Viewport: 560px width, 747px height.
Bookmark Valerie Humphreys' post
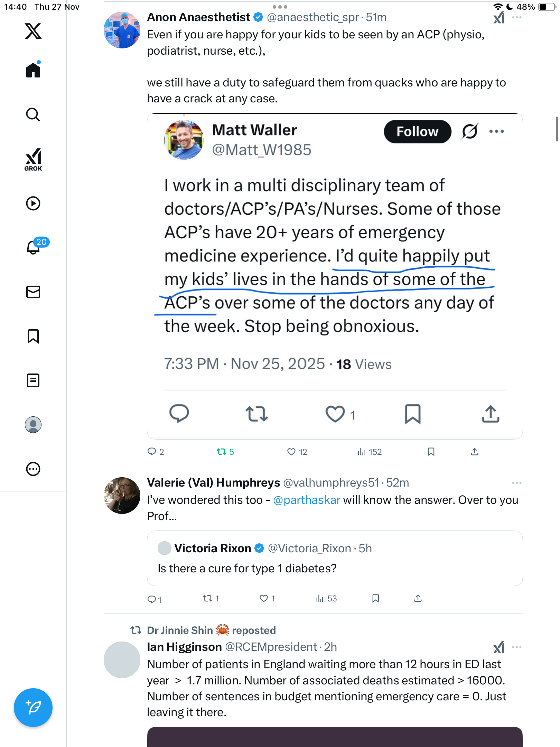coord(376,598)
